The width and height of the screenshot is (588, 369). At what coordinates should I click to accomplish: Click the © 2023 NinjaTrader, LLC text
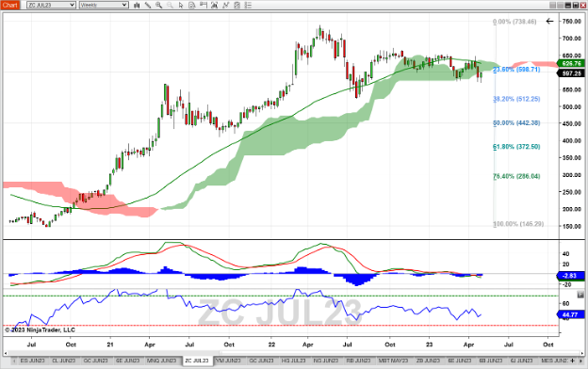pyautogui.click(x=40, y=330)
